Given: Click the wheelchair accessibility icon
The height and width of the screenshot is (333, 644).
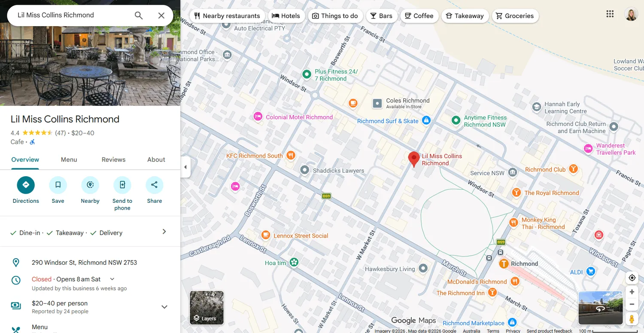Looking at the screenshot, I should pos(32,142).
